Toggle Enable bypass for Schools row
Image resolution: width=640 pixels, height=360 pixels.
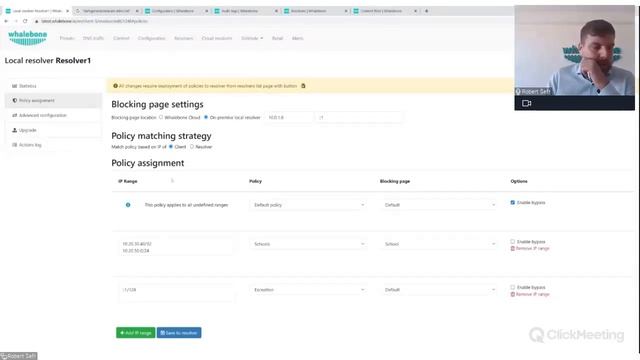pos(513,242)
